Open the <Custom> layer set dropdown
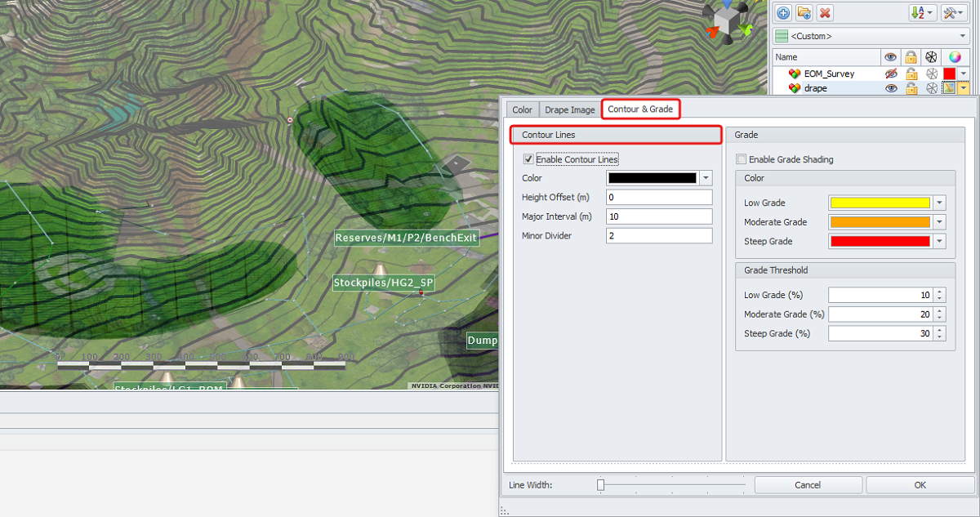The height and width of the screenshot is (517, 980). (x=963, y=36)
